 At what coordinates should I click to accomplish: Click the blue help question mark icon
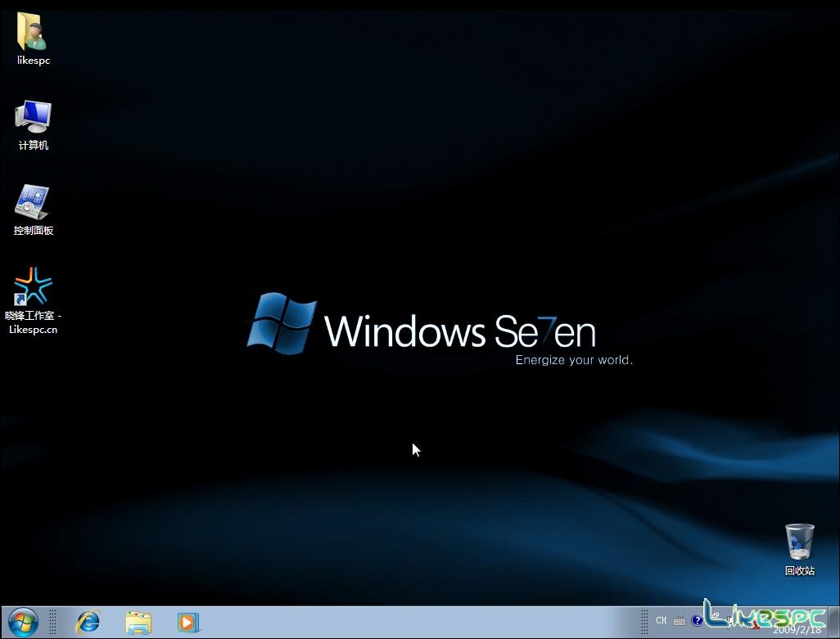click(x=697, y=620)
